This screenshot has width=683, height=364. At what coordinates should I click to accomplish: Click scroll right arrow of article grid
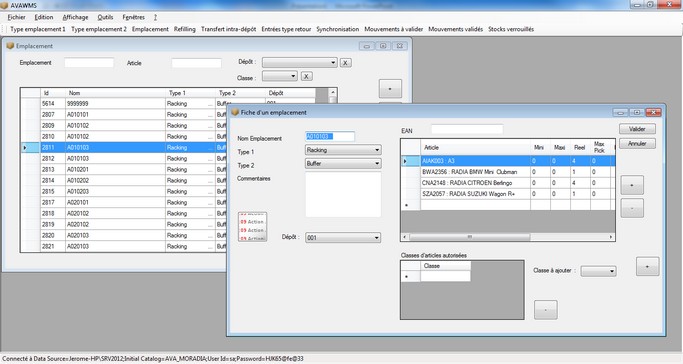point(611,237)
